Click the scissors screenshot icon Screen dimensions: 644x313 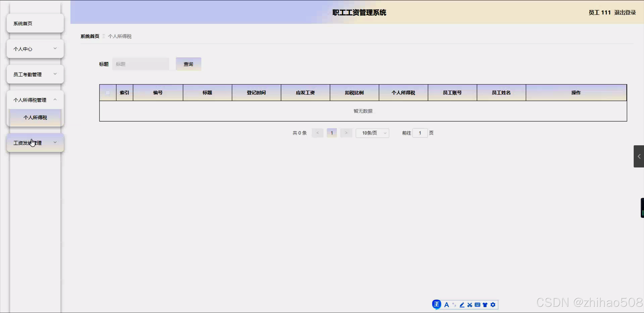[x=470, y=305]
